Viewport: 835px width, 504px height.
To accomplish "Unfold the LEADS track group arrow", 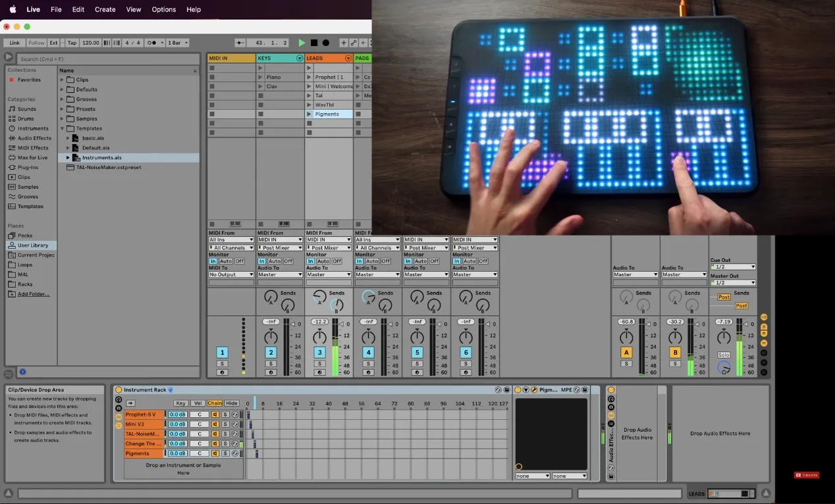I will (348, 59).
